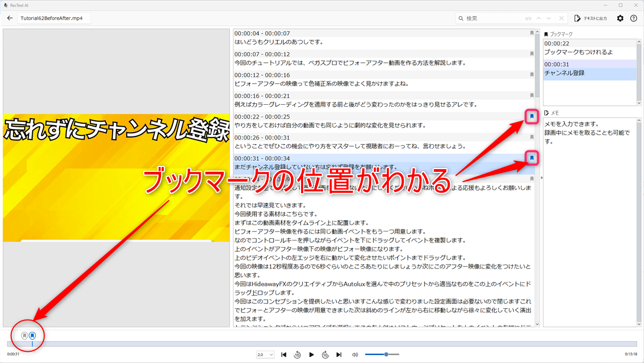This screenshot has height=363, width=644.
Task: Click the テキストに出力 export button
Action: click(590, 18)
